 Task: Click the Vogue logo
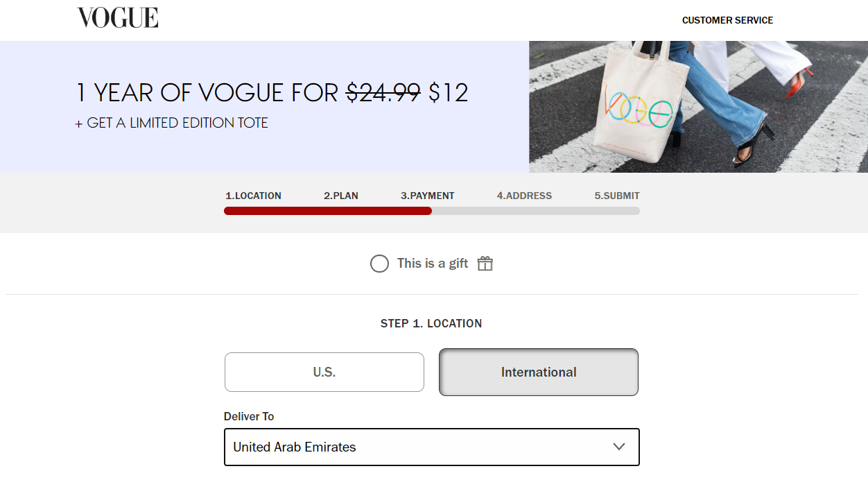[118, 18]
